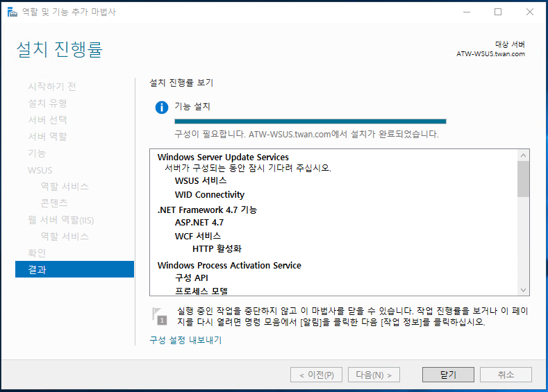The height and width of the screenshot is (392, 548).
Task: Select the WSUS step in the sidebar
Action: 40,171
